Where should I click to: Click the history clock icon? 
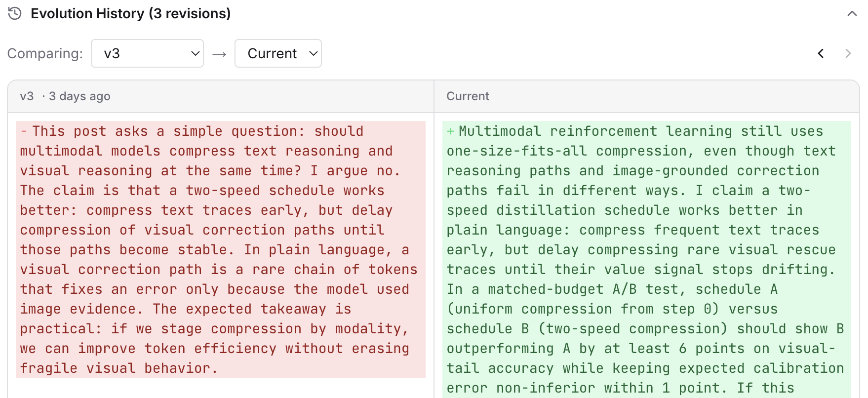(x=15, y=13)
